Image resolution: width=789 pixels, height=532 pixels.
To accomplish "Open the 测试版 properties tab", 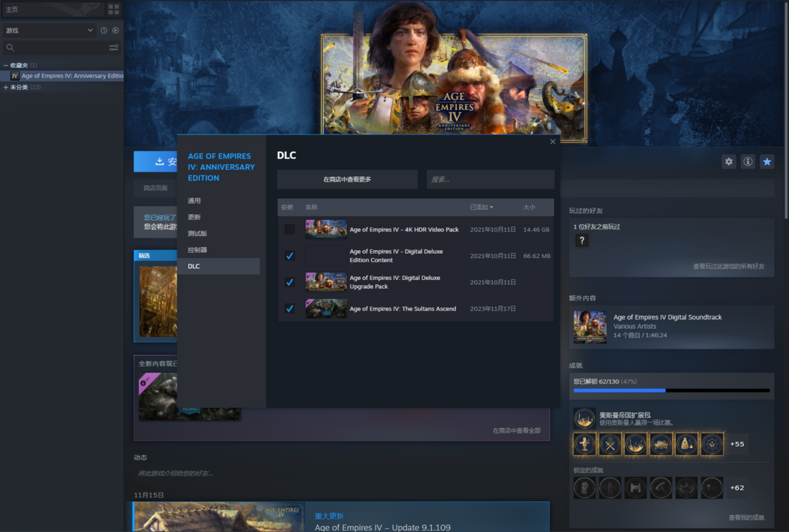I will coord(197,234).
